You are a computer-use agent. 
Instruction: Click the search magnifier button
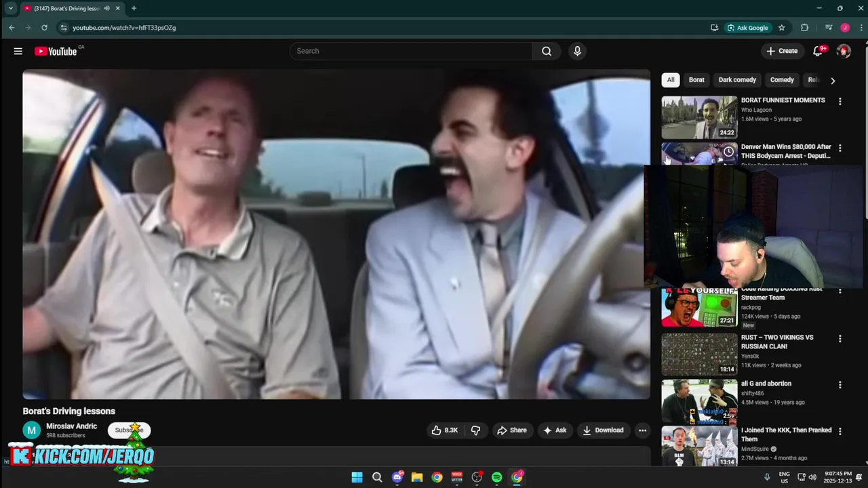click(x=547, y=51)
